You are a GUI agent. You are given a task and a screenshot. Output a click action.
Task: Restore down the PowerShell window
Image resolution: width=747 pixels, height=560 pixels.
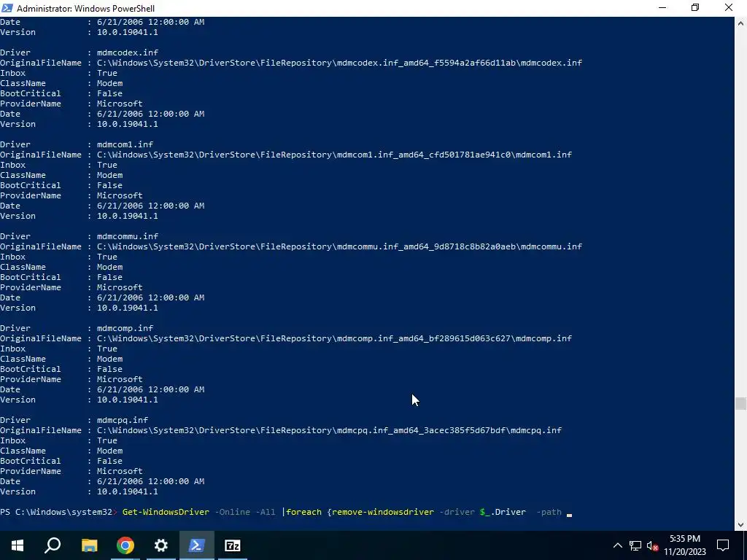(695, 7)
